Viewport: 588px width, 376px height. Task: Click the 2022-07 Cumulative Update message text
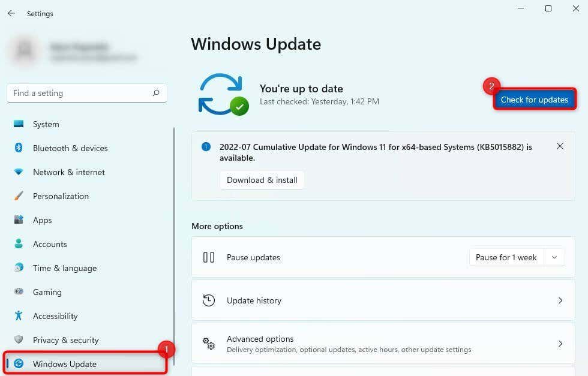pos(376,152)
